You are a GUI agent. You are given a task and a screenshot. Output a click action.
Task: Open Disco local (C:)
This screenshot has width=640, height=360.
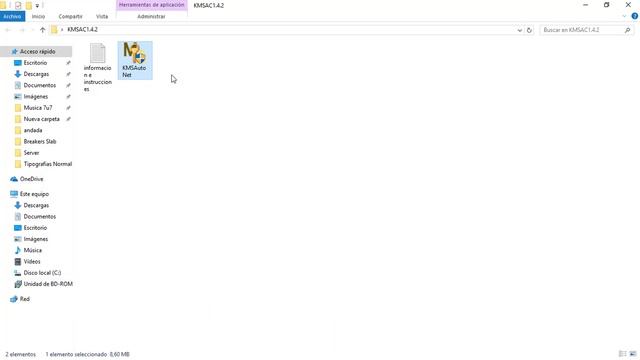pyautogui.click(x=42, y=273)
